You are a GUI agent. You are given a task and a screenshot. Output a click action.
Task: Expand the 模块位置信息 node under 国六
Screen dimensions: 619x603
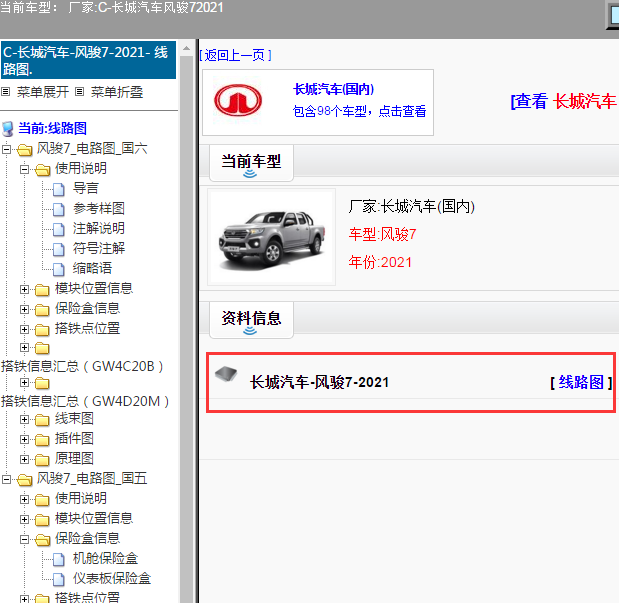24,289
